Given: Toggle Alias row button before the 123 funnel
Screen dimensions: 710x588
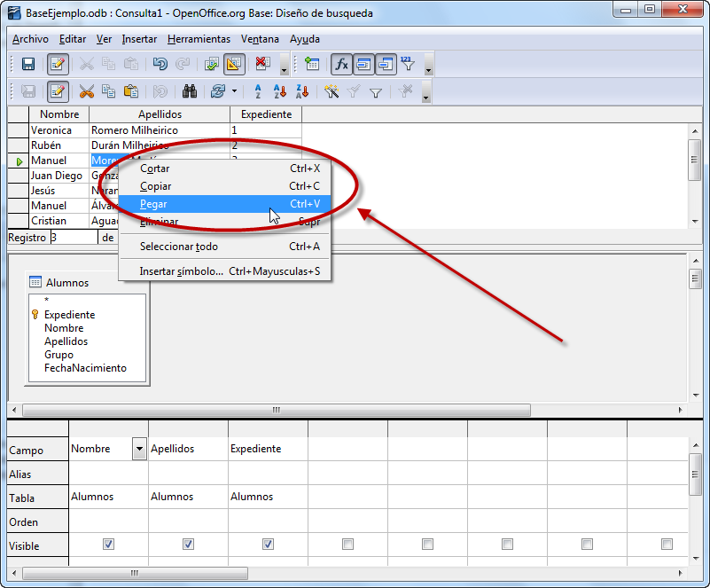Looking at the screenshot, I should coord(386,65).
